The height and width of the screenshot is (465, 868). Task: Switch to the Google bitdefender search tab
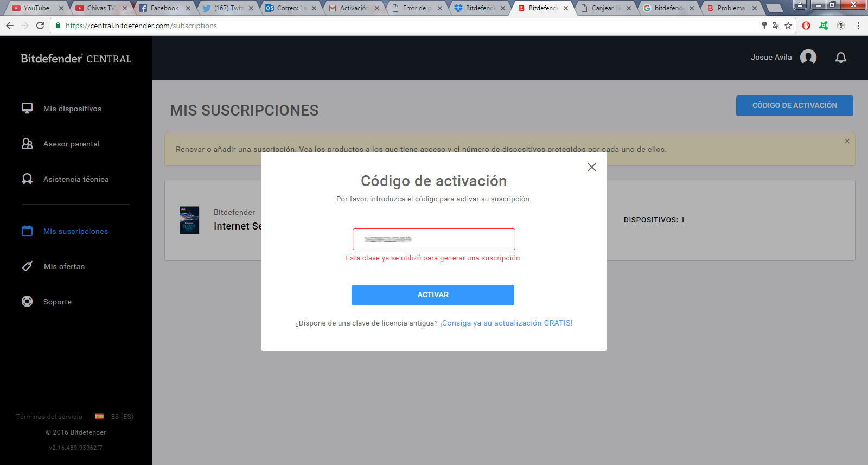click(x=668, y=8)
